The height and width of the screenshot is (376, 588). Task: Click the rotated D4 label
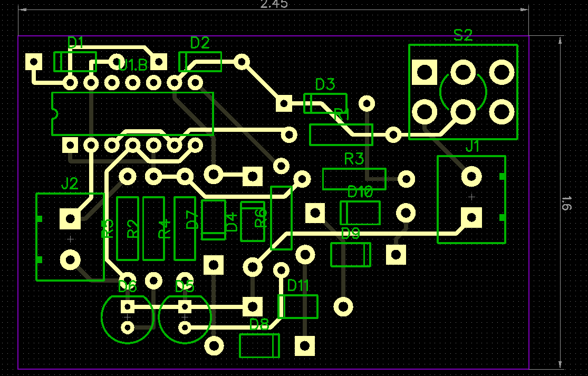(232, 222)
